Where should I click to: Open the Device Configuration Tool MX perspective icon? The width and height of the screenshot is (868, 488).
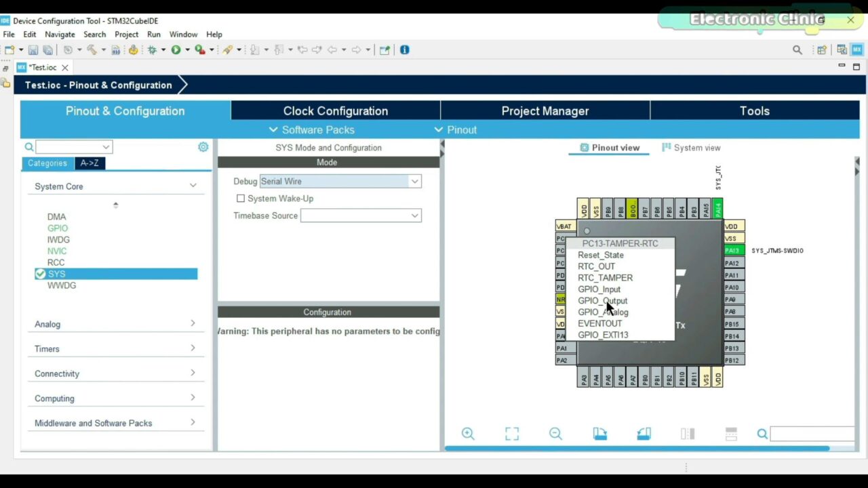coord(857,50)
